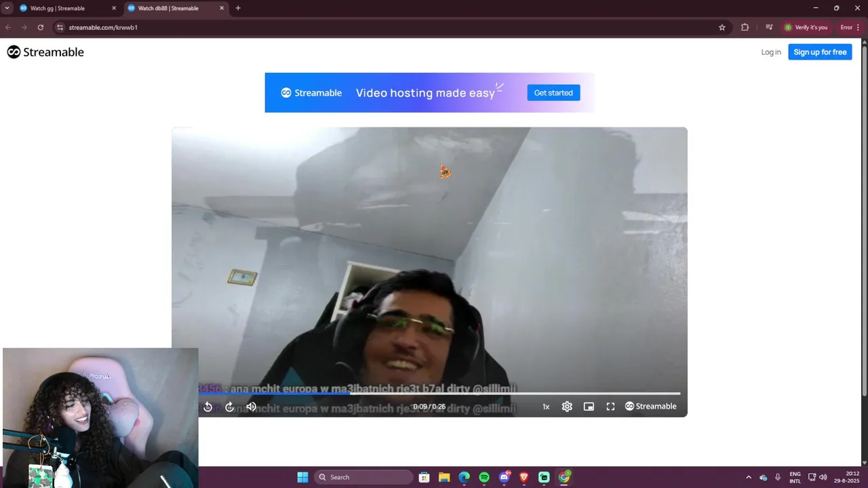Mute the video with the speaker icon
The image size is (868, 488).
(x=252, y=407)
